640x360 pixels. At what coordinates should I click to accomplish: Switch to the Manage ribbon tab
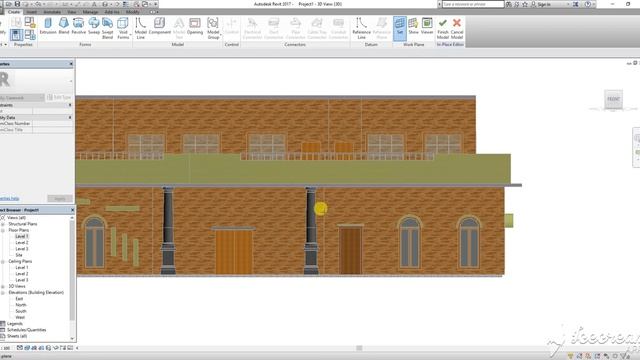click(x=90, y=12)
